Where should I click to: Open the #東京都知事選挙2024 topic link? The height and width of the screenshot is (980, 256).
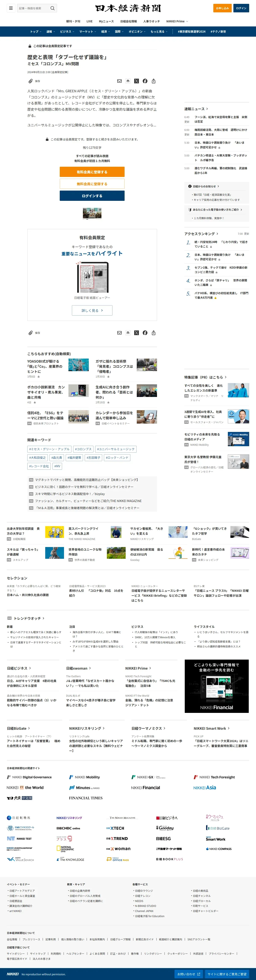[x=192, y=32]
